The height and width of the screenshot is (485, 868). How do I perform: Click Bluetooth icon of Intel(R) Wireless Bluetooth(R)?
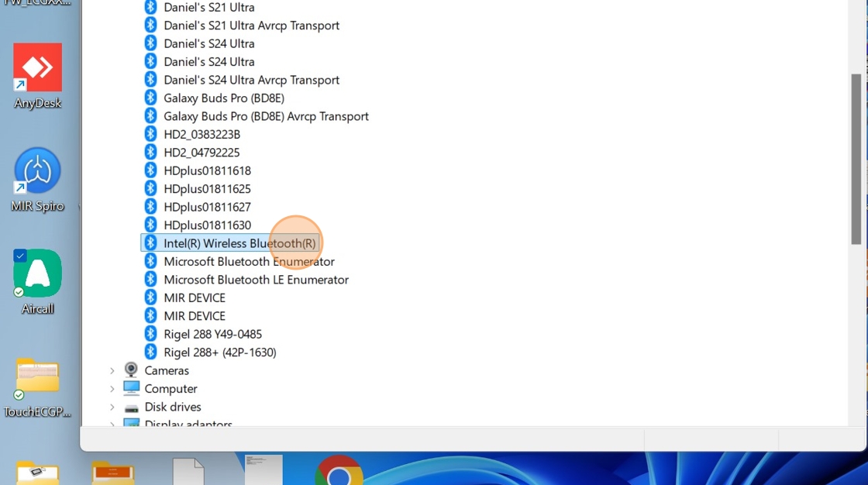pos(150,243)
